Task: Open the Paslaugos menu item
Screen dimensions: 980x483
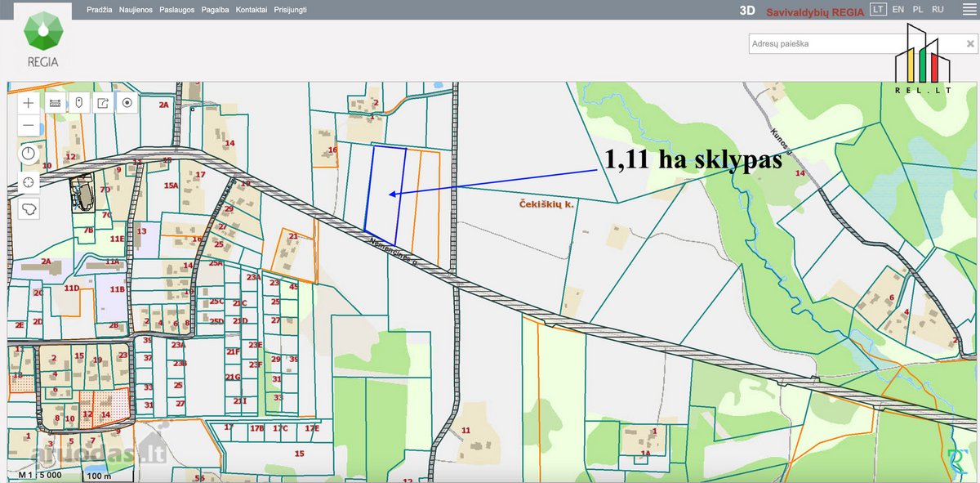Action: pos(177,10)
